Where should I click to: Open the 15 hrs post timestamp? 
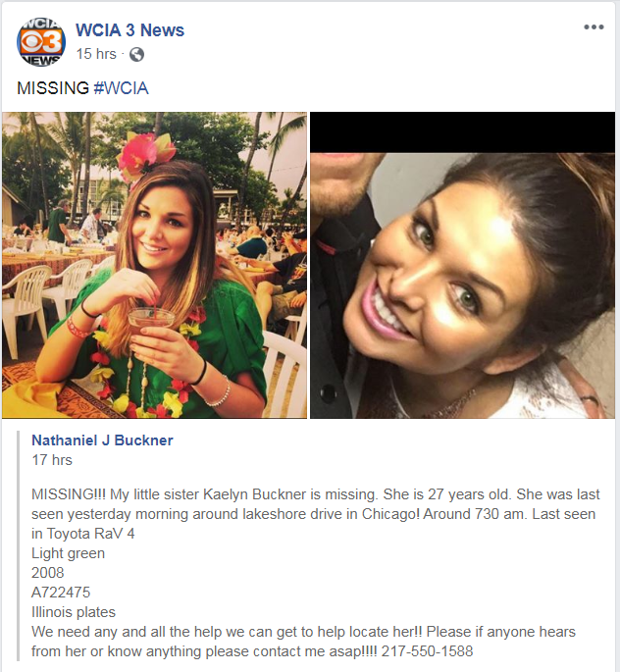coord(96,54)
